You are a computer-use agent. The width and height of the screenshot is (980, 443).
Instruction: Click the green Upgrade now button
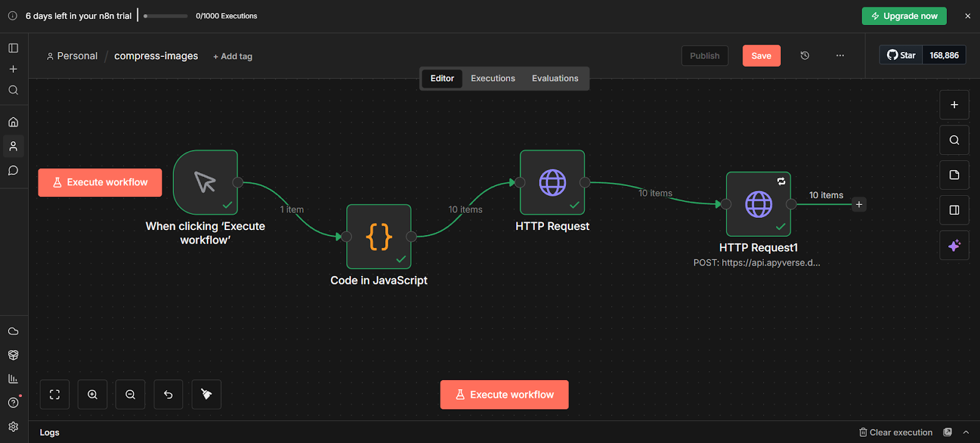pos(904,16)
